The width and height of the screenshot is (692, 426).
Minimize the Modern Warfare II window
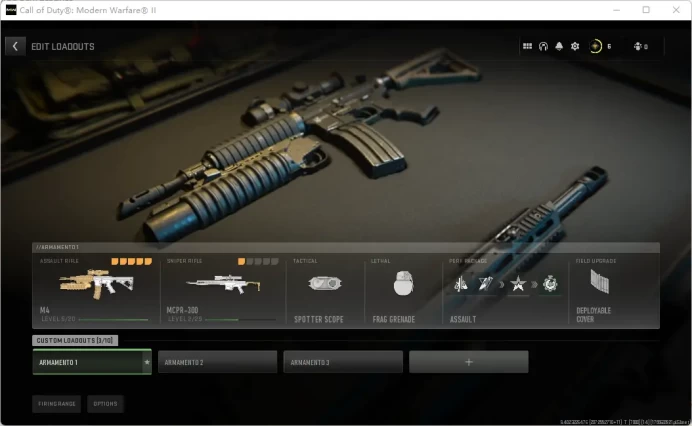617,10
